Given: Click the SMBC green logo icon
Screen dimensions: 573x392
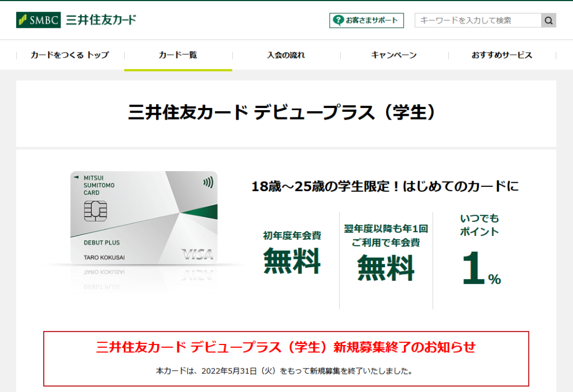Looking at the screenshot, I should click(39, 20).
